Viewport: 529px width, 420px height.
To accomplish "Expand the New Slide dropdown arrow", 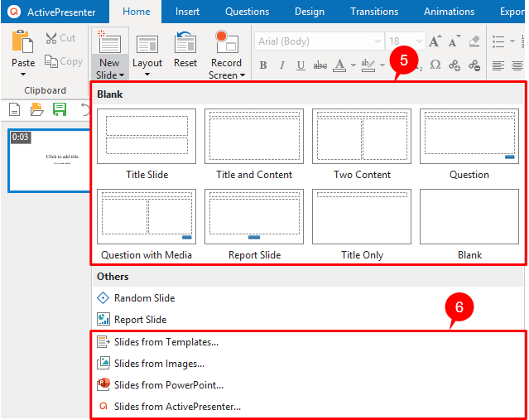I will (x=122, y=75).
